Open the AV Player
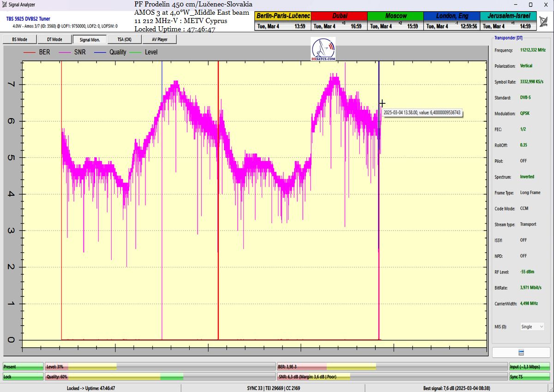The image size is (554, 392). click(160, 40)
